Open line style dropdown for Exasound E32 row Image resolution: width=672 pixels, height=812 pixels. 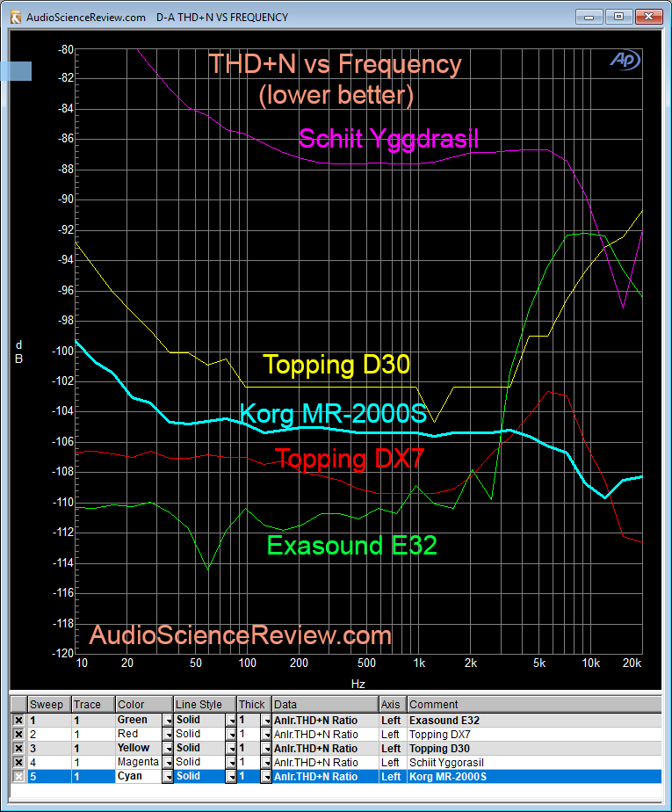click(x=231, y=721)
